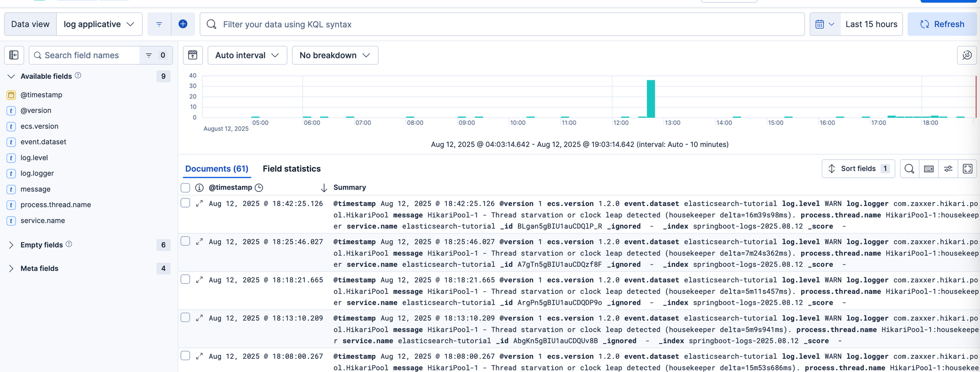Click the KQL filter query input
Screen dimensions: 980x372
coord(510,24)
